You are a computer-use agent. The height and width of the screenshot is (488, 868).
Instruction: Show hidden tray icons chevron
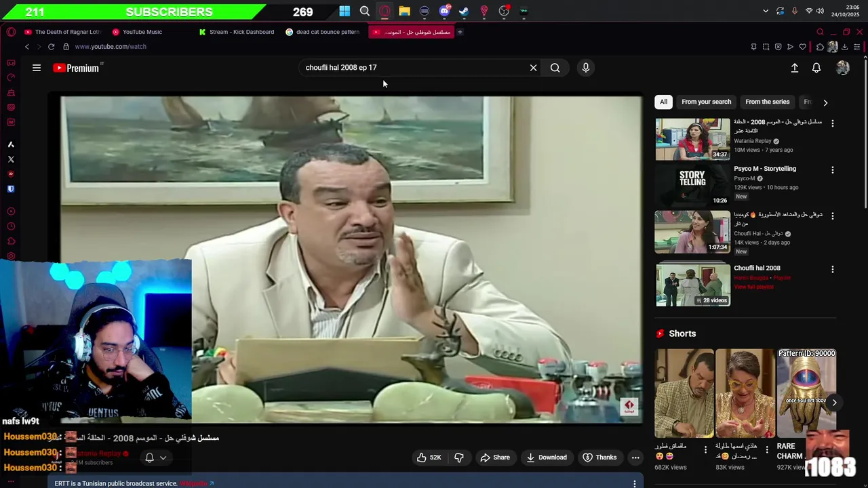(766, 11)
